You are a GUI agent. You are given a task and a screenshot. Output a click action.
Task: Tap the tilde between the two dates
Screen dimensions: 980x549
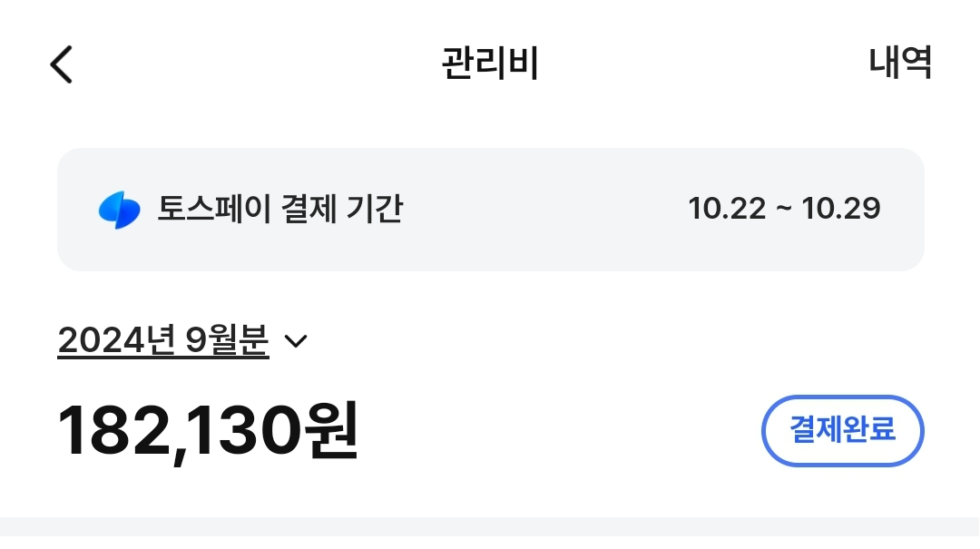pos(784,210)
